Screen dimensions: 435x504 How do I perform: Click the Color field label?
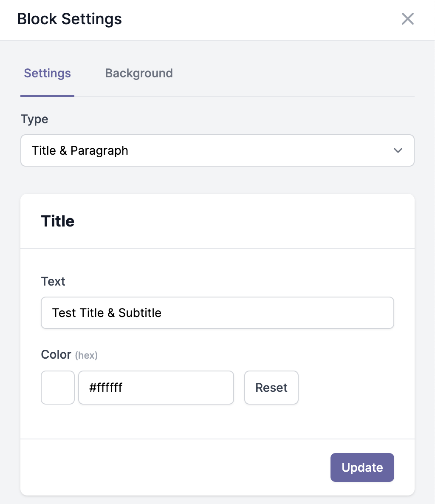pos(56,354)
